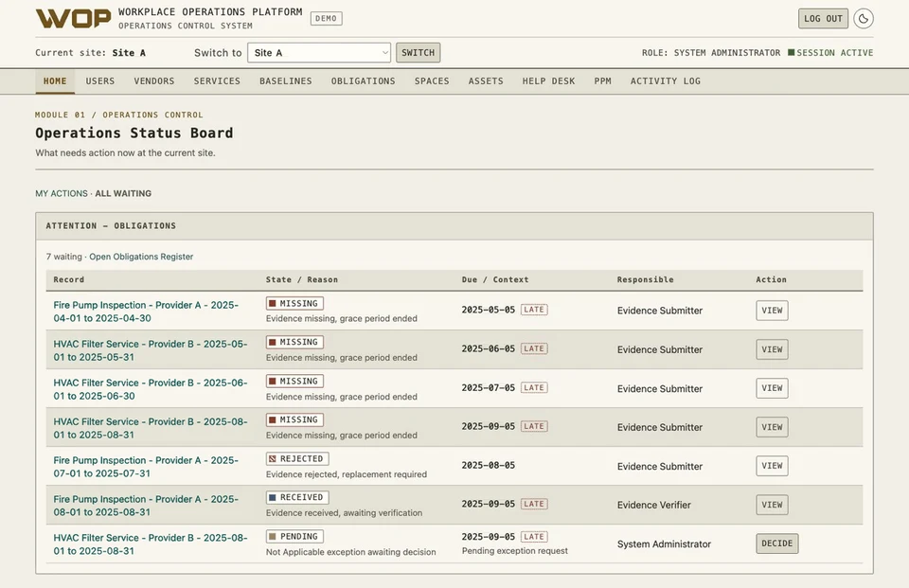This screenshot has width=909, height=588.
Task: Open the BASELINES tab
Action: (x=286, y=81)
